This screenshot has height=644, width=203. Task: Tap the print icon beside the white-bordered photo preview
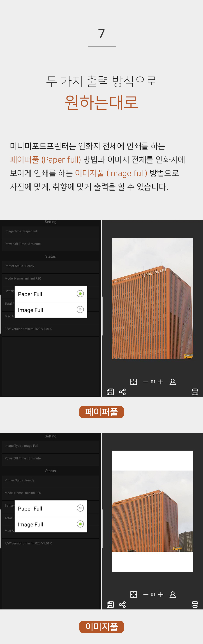tap(195, 604)
